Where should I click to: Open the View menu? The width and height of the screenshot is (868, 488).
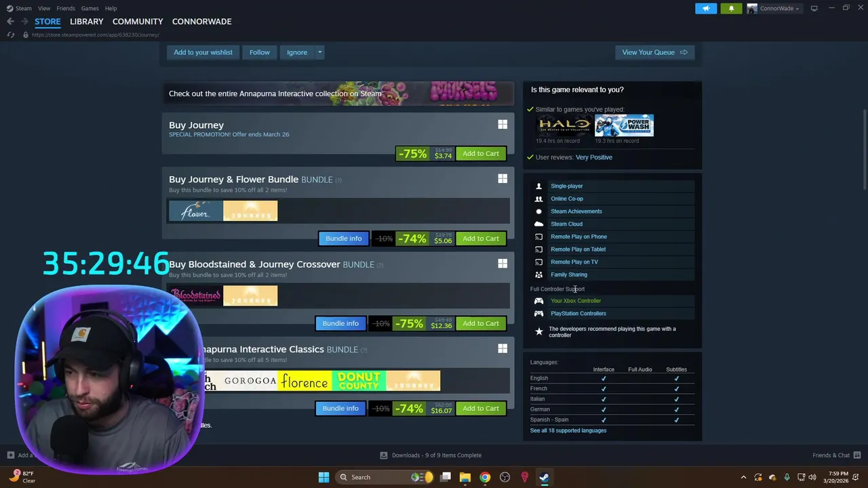click(x=44, y=8)
